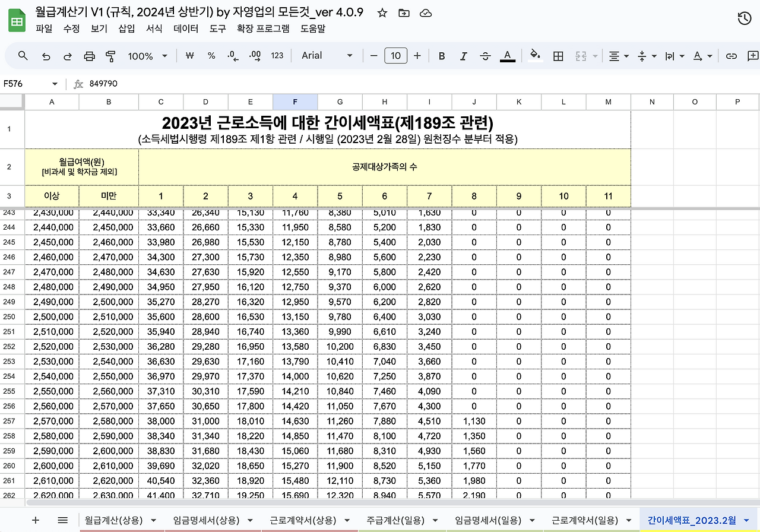Open the 삽입 menu
This screenshot has height=532, width=760.
pos(126,28)
